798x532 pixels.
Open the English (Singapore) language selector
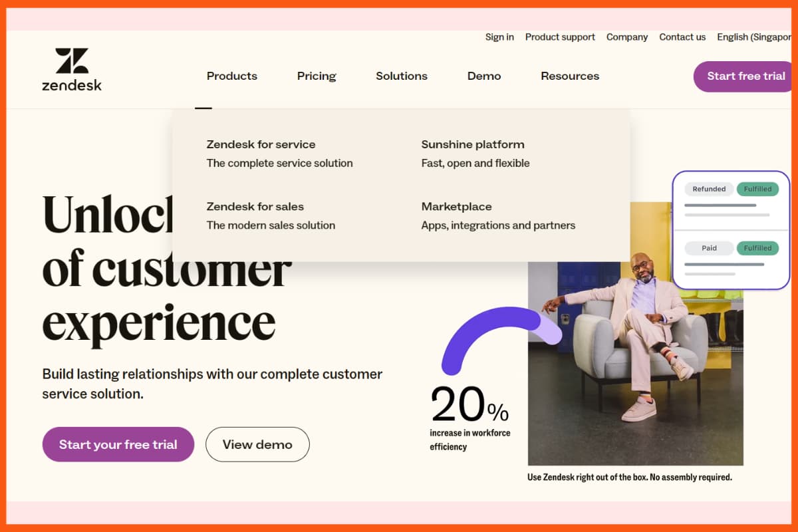click(x=754, y=37)
